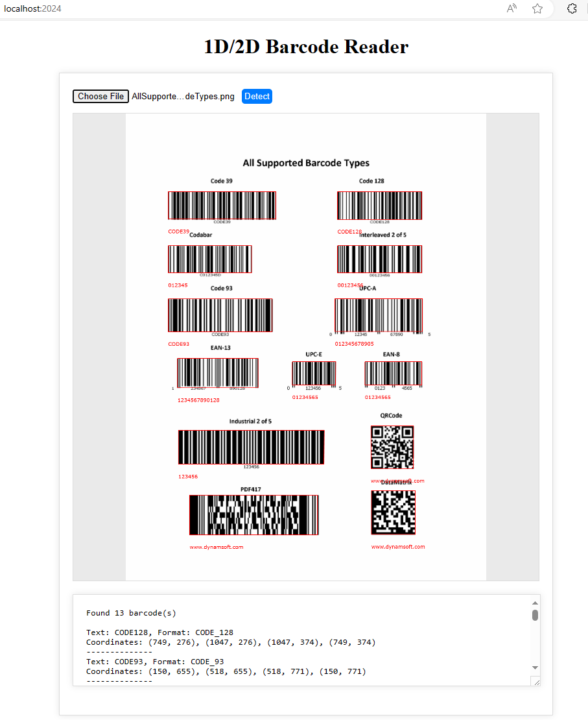Click the Codabar barcode image
The height and width of the screenshot is (720, 588).
[x=209, y=259]
